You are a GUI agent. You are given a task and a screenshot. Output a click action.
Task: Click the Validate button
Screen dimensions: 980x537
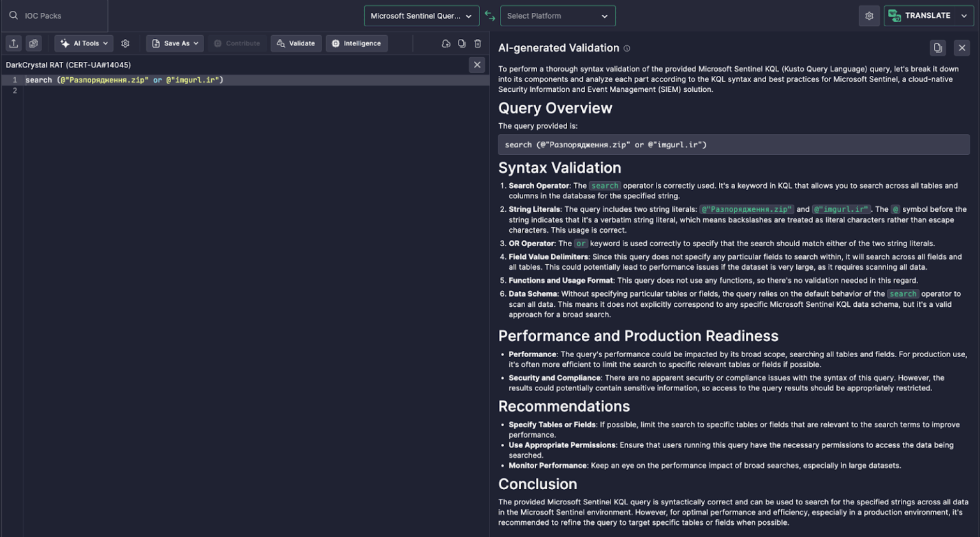click(296, 43)
